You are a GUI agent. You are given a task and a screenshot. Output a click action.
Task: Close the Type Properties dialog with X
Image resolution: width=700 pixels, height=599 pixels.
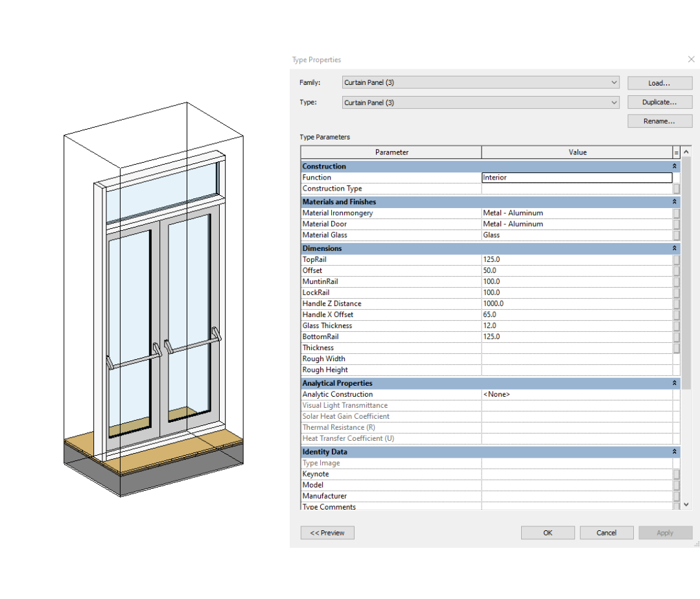(x=691, y=60)
